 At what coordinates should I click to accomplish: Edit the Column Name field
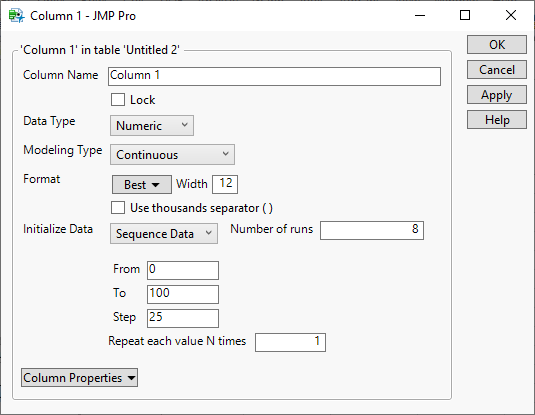pyautogui.click(x=274, y=76)
